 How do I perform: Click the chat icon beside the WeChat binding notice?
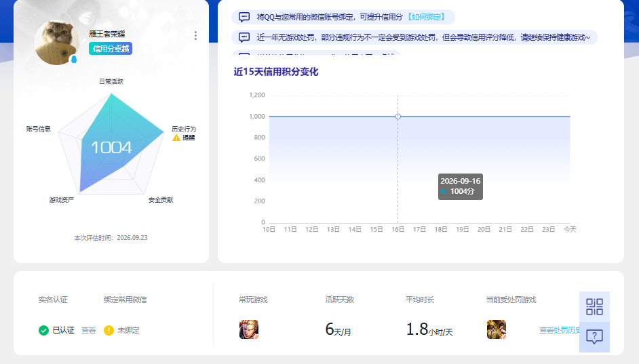[x=244, y=17]
